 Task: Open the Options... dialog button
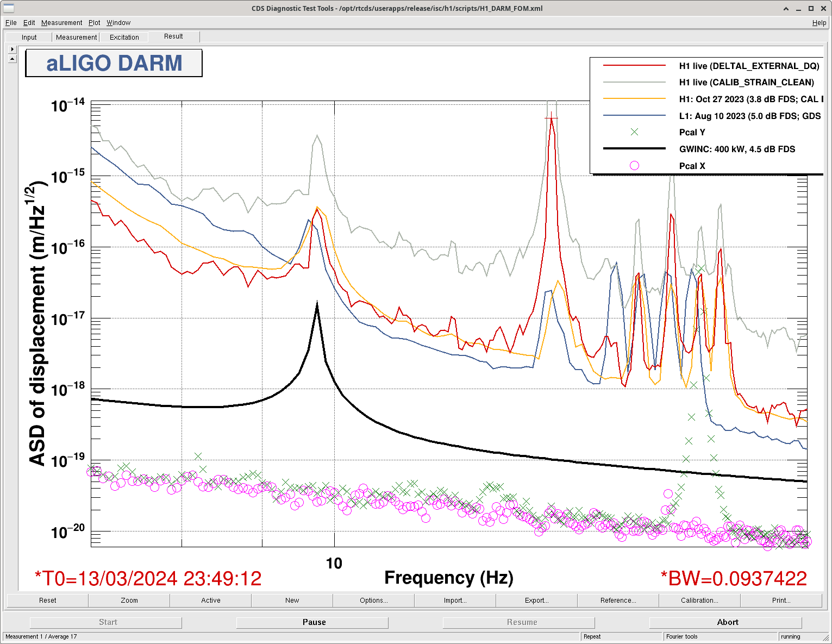tap(373, 601)
